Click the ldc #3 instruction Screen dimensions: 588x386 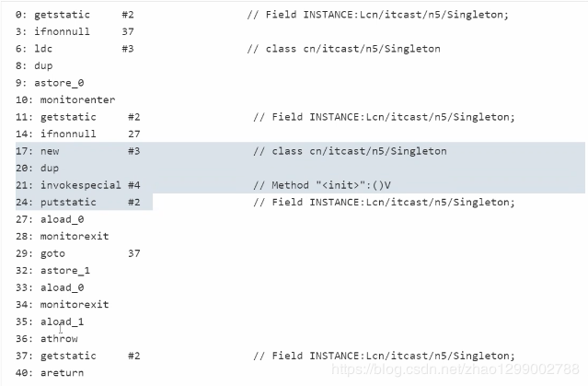[x=75, y=49]
